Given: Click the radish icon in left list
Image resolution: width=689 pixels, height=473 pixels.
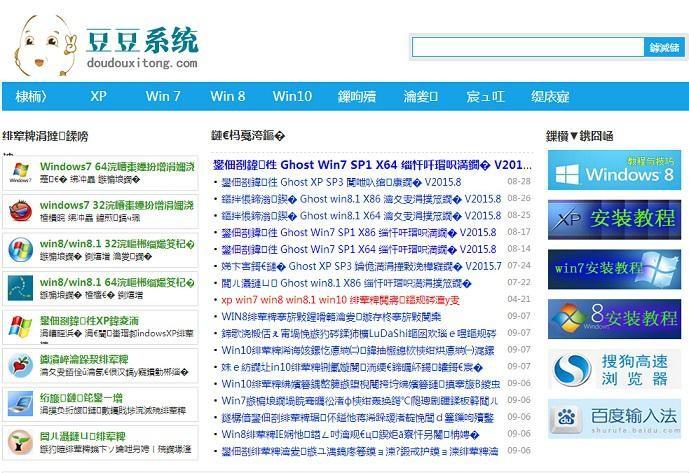Looking at the screenshot, I should click(x=21, y=365).
